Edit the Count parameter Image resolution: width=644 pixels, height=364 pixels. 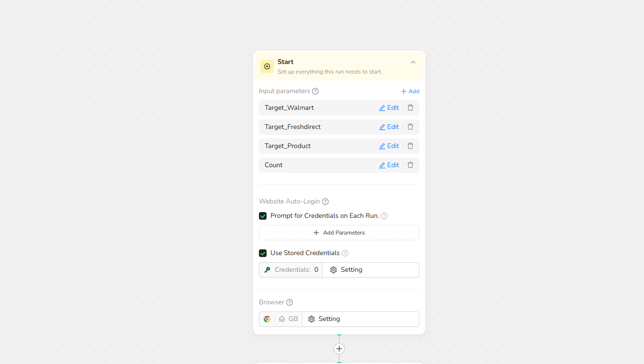(389, 165)
